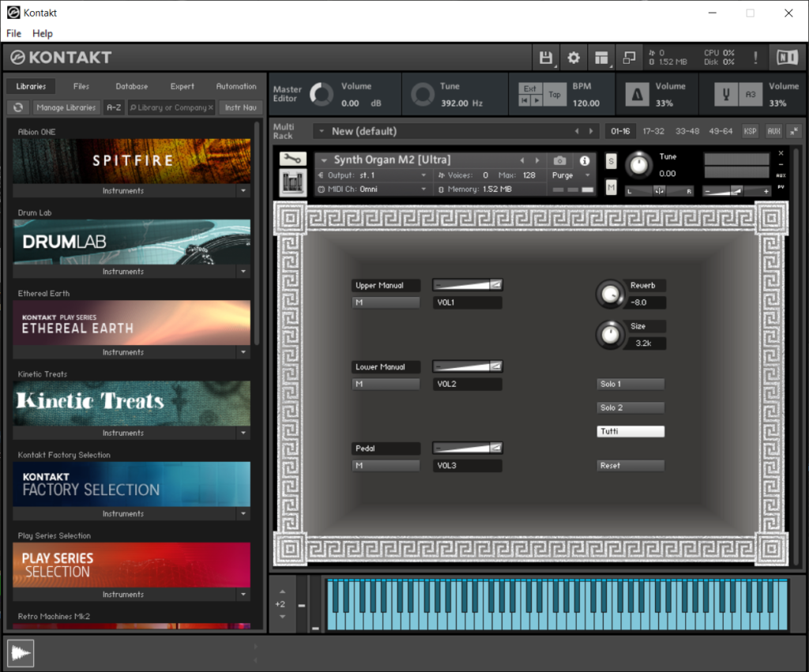
Task: Go to next instrument preset arrow
Action: click(537, 160)
